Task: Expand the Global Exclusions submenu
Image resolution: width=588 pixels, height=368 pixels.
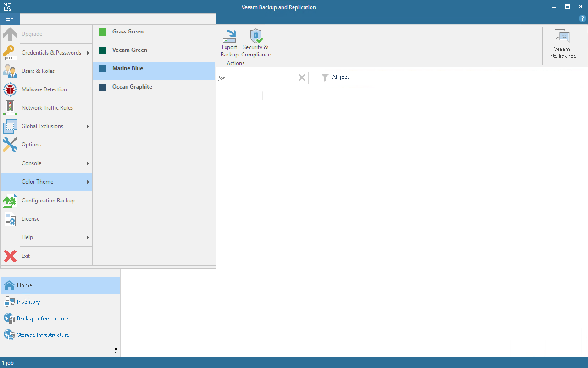Action: (x=88, y=126)
